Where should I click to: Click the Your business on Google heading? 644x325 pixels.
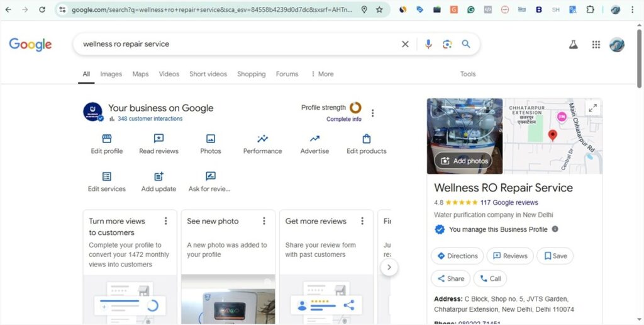pos(160,108)
